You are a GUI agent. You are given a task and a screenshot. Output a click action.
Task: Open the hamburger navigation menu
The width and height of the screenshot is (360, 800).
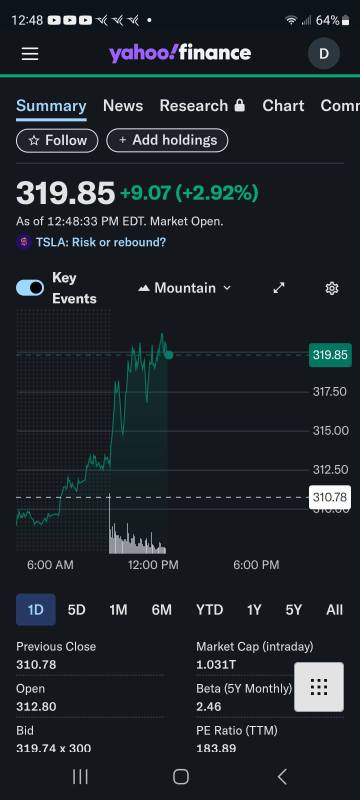[30, 54]
